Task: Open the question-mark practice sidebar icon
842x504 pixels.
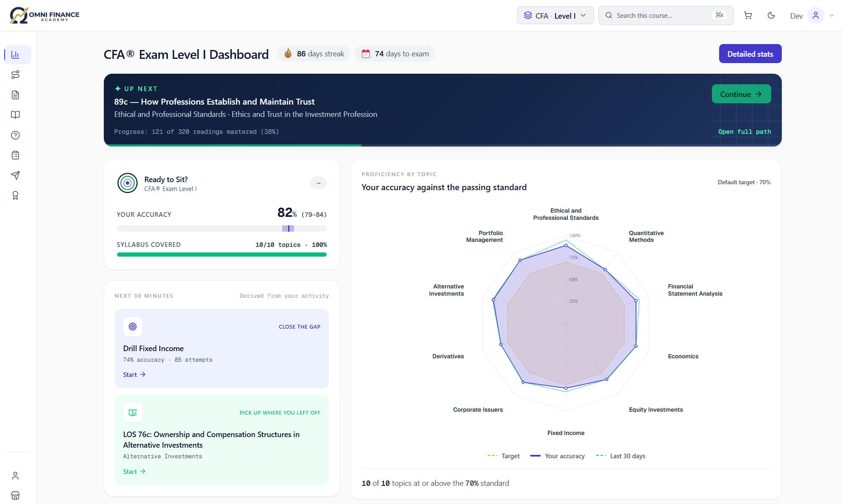Action: 15,135
